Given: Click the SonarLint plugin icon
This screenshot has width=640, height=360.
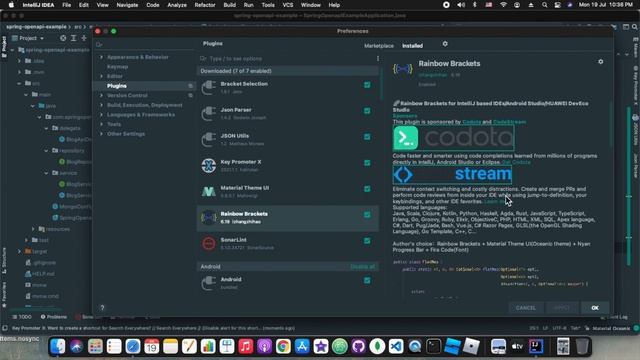Looking at the screenshot, I should [x=209, y=243].
